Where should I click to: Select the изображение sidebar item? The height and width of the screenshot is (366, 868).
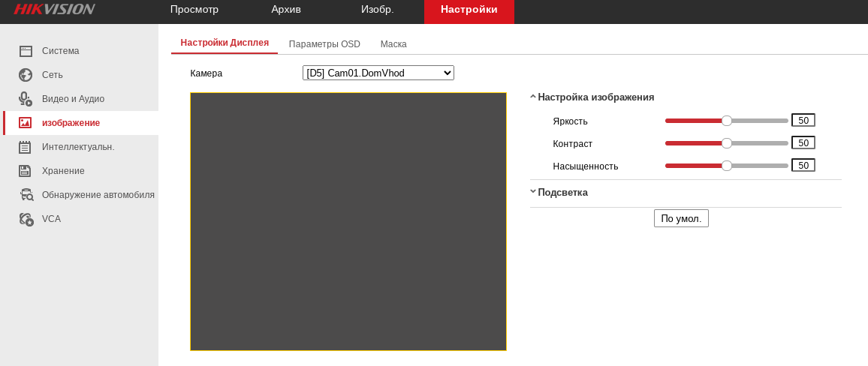(81, 123)
